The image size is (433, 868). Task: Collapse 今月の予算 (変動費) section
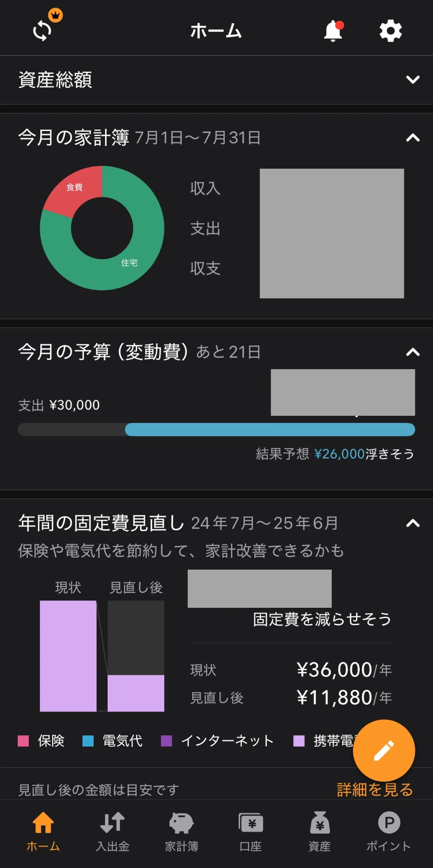coord(413,352)
